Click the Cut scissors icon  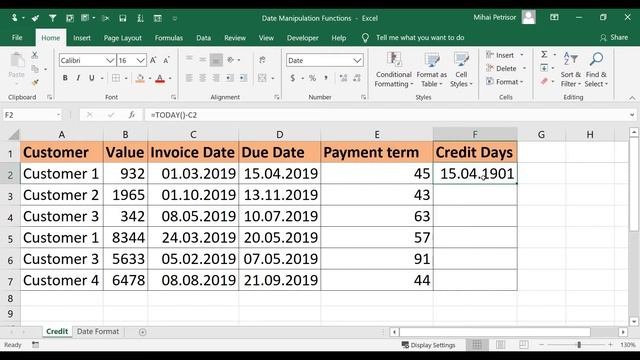coord(35,55)
